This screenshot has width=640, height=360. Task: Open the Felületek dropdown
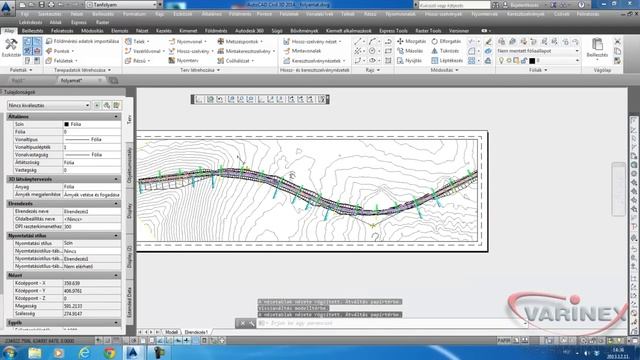62,61
